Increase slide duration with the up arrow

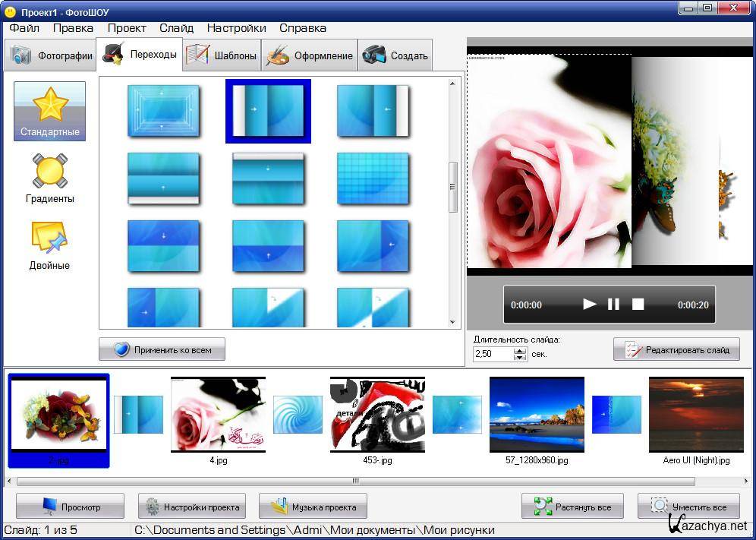(x=520, y=350)
